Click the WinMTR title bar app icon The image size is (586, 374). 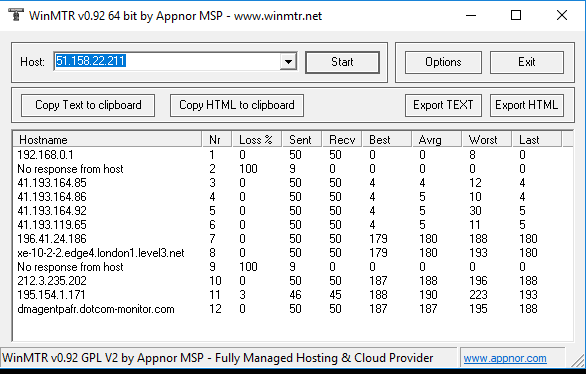pos(15,15)
